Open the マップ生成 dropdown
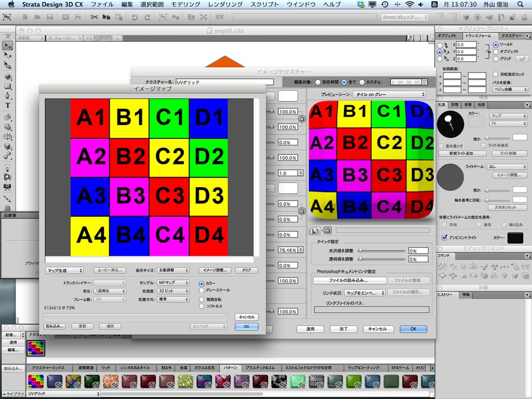Viewport: 532px width, 399px height. (64, 270)
